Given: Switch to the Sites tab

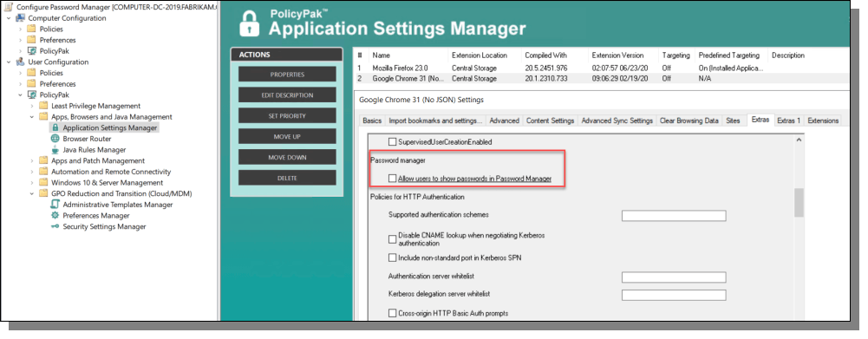Looking at the screenshot, I should 733,121.
